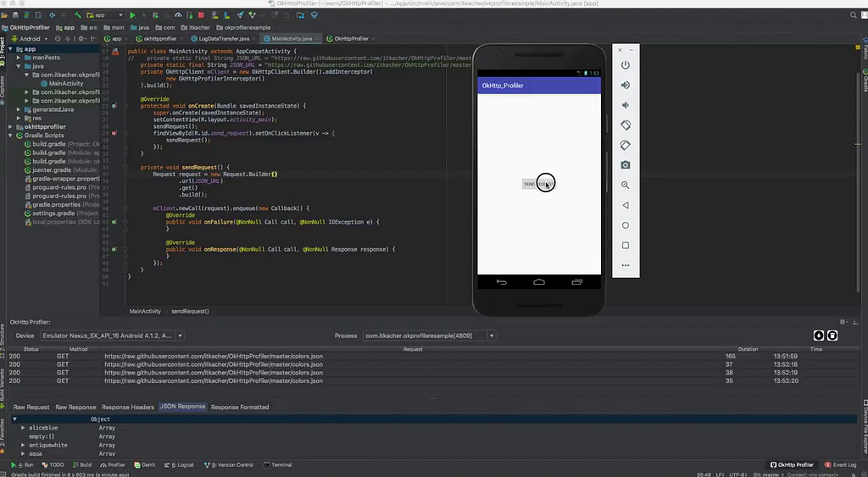The width and height of the screenshot is (868, 477).
Task: Select the first colors.json request row
Action: [x=433, y=357]
